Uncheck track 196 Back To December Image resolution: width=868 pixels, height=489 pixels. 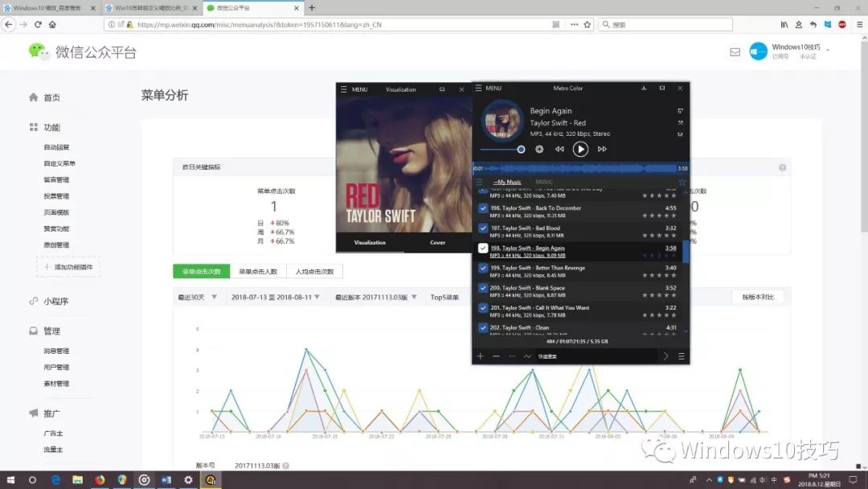[483, 208]
